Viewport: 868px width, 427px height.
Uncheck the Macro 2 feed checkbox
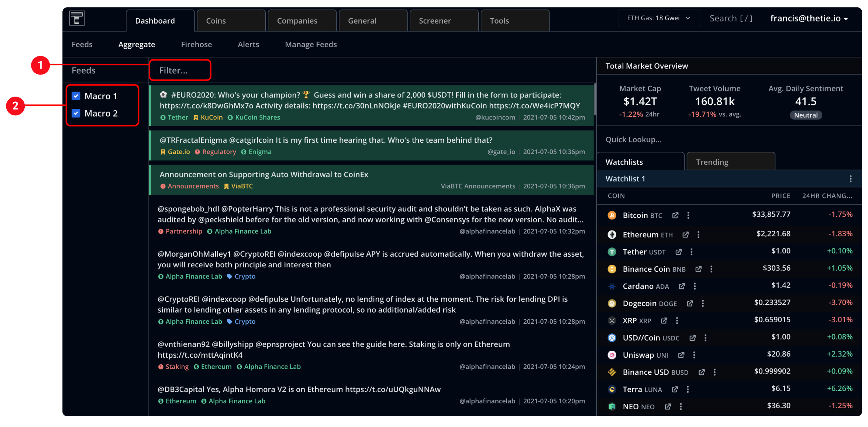click(x=76, y=113)
